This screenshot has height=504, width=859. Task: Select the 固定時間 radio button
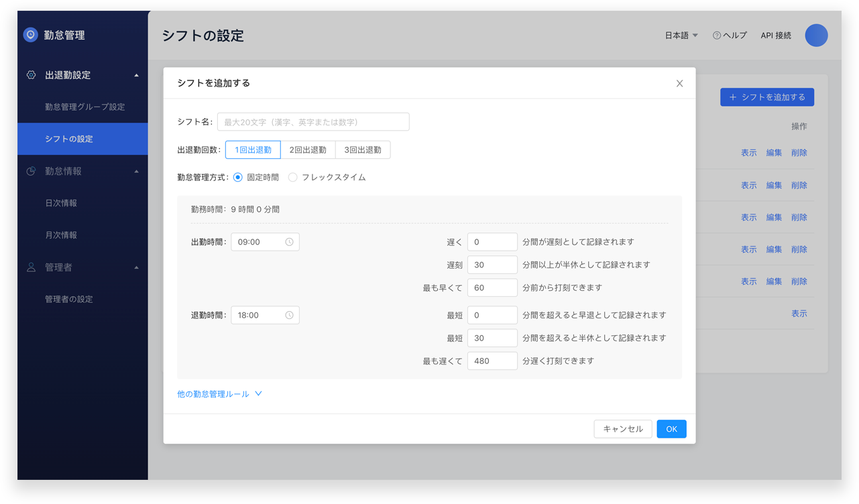pos(238,178)
